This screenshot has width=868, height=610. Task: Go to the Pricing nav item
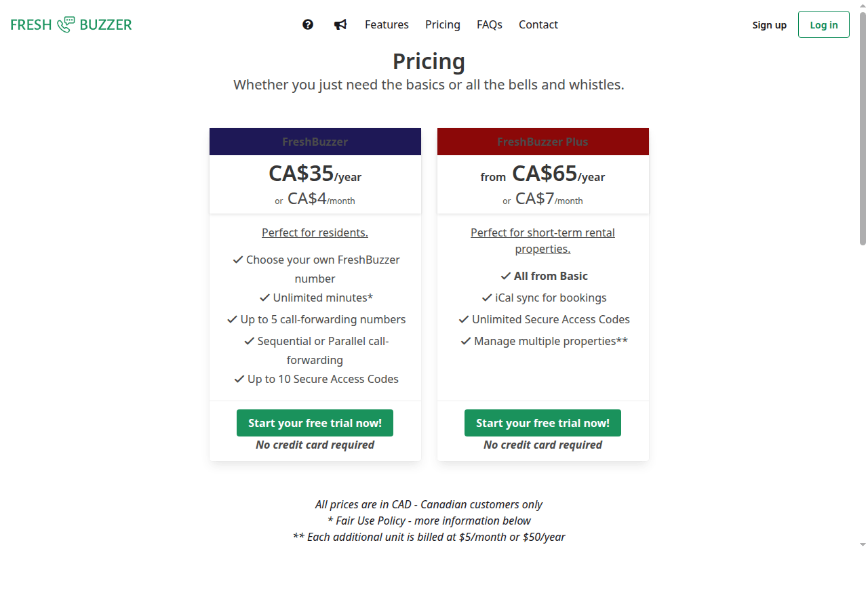tap(443, 24)
